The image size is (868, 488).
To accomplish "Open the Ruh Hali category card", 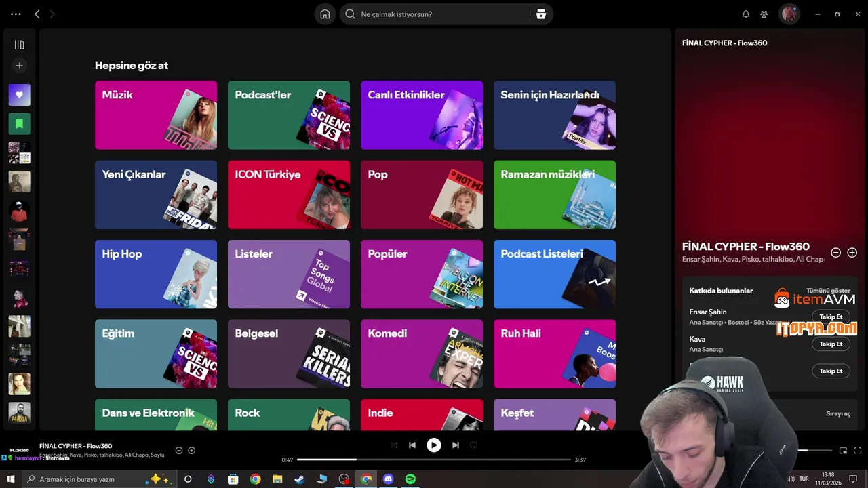I will [555, 354].
